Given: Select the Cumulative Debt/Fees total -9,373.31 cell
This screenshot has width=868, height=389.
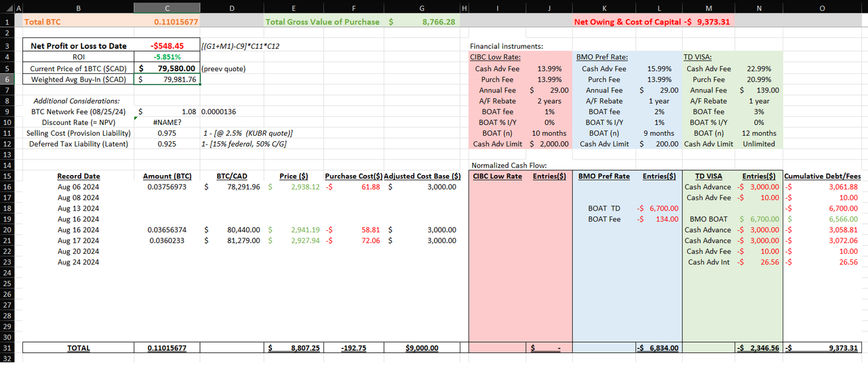Looking at the screenshot, I should point(822,348).
